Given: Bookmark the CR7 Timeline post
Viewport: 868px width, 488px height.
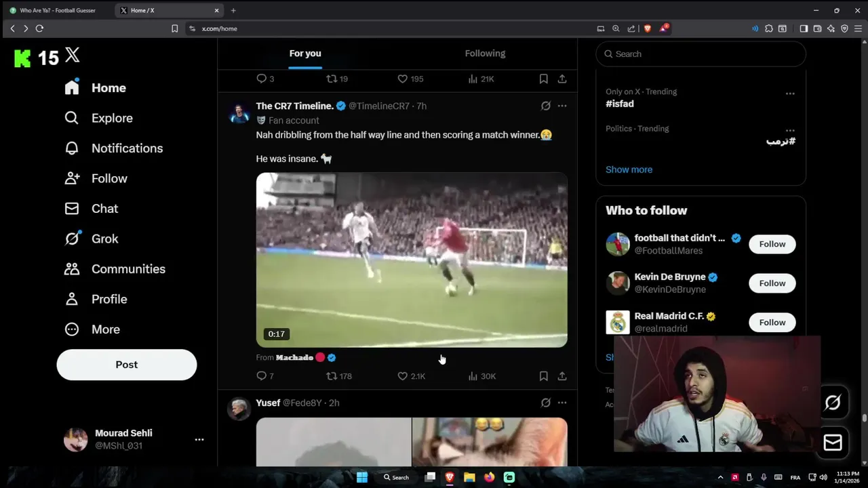Looking at the screenshot, I should click(x=543, y=376).
